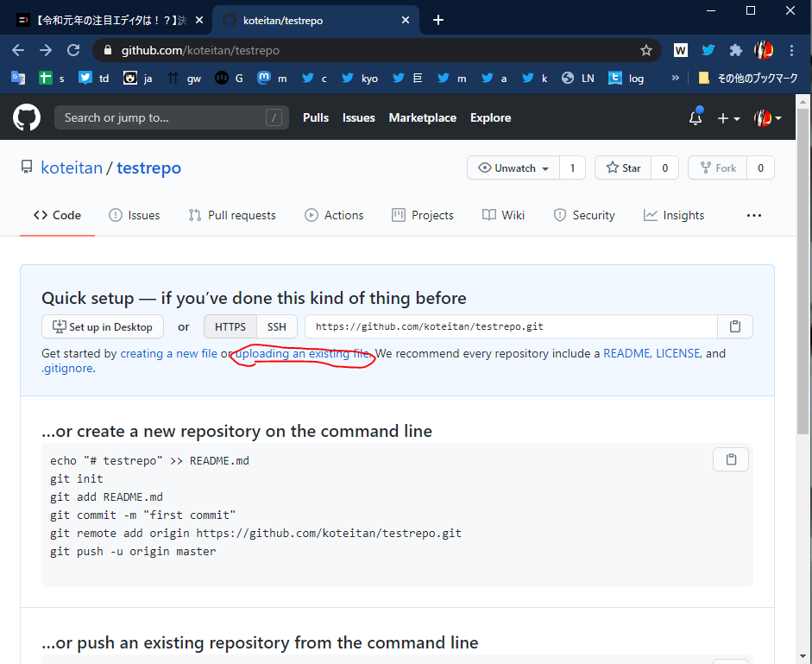The width and height of the screenshot is (812, 664).
Task: Click the site lock icon in address bar
Action: point(108,50)
